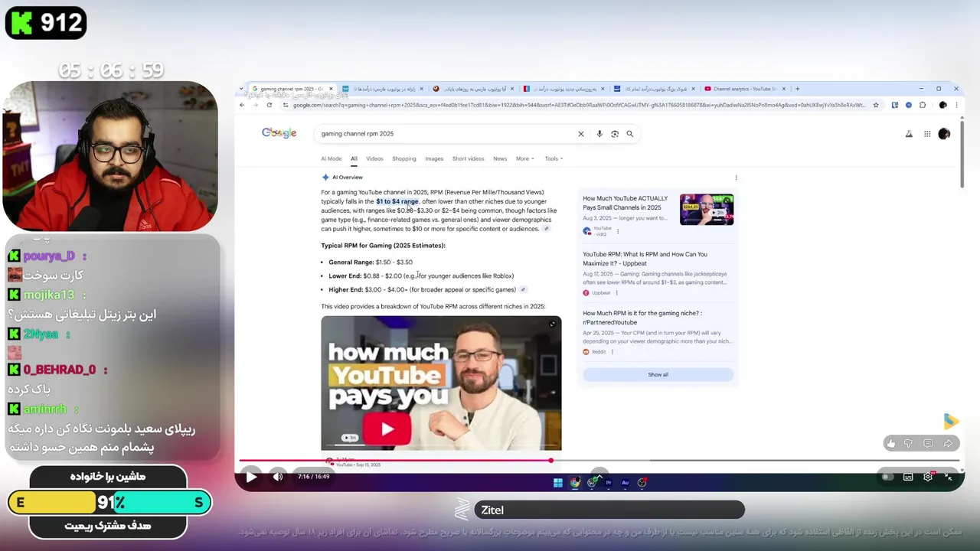Go to the Google logo homepage
Viewport: 980px width, 551px height.
tap(279, 133)
